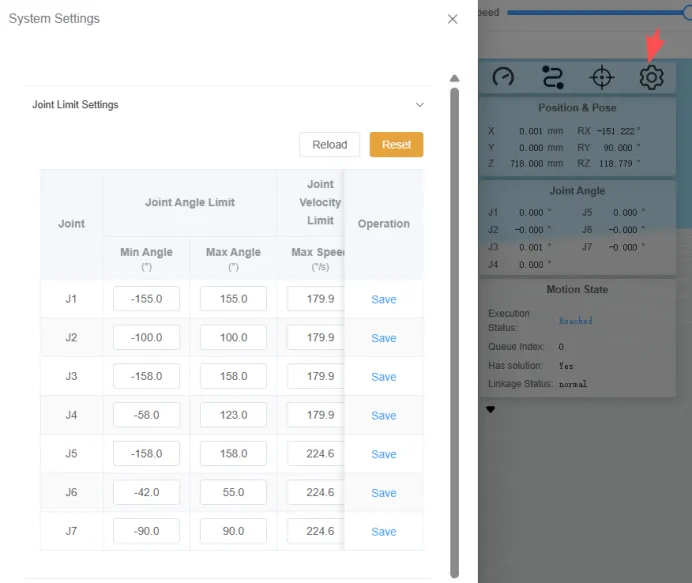Click the J6 Min Angle input
The image size is (692, 583).
point(146,492)
